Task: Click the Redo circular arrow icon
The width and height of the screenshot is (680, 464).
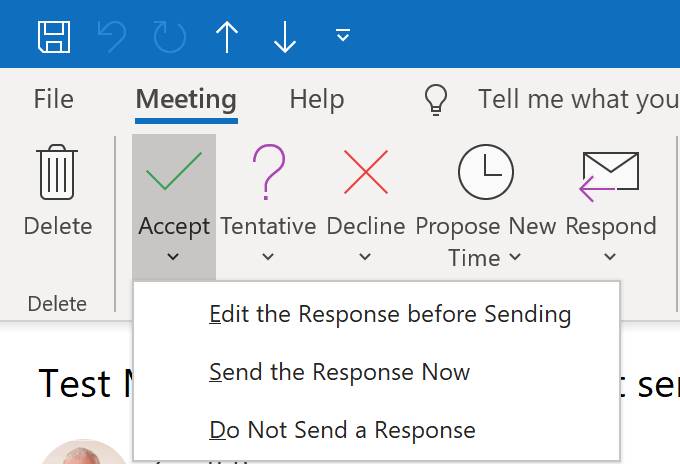Action: pos(170,37)
